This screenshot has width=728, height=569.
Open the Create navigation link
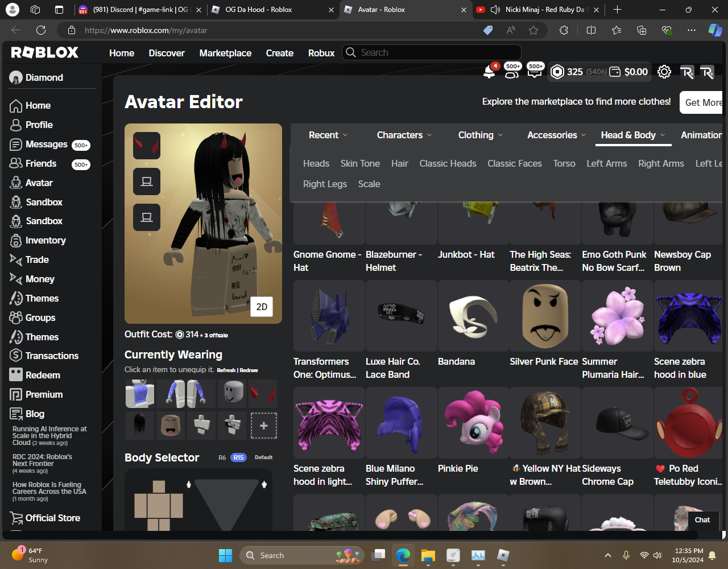click(279, 53)
